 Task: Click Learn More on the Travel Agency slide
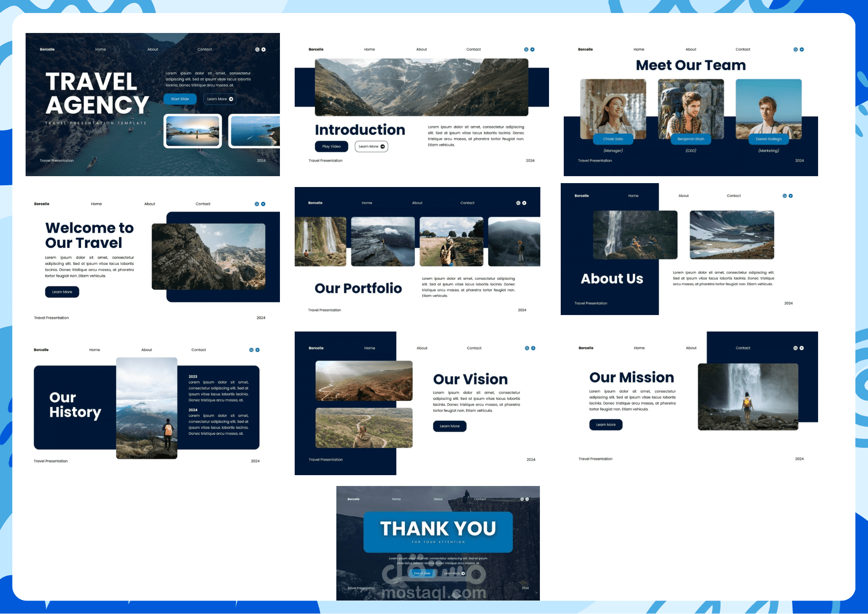[x=220, y=99]
